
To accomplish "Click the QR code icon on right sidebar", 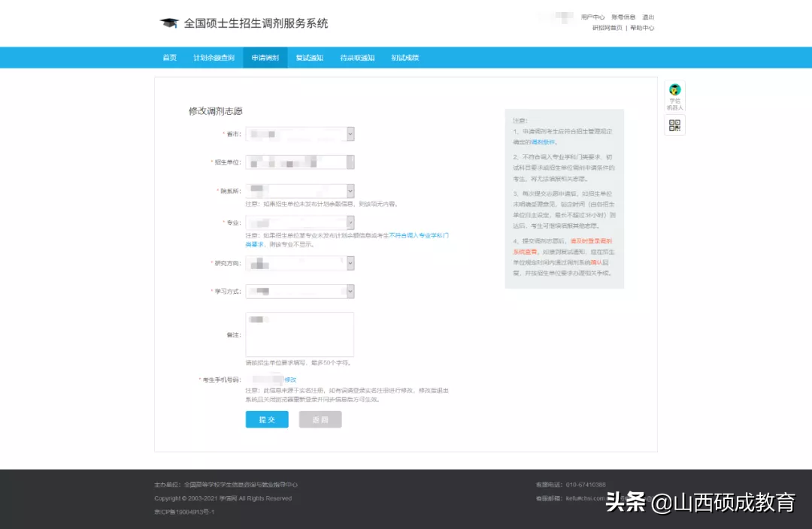I will tap(674, 125).
